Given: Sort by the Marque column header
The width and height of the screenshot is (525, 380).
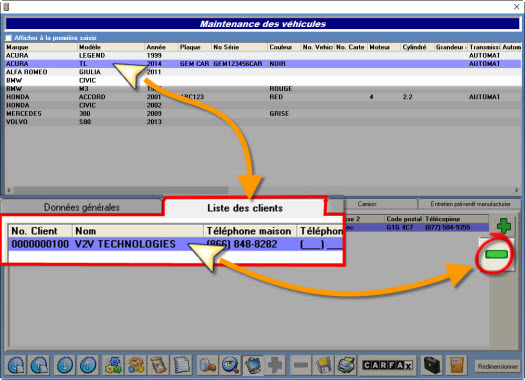Looking at the screenshot, I should (x=41, y=47).
